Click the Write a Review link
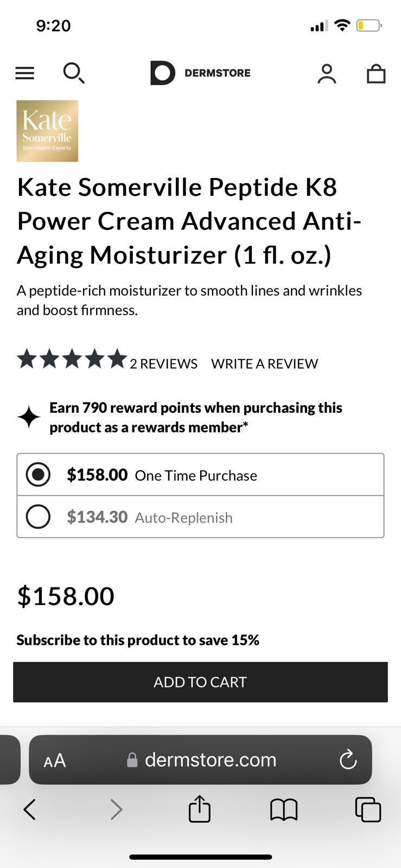This screenshot has width=401, height=868. click(264, 363)
